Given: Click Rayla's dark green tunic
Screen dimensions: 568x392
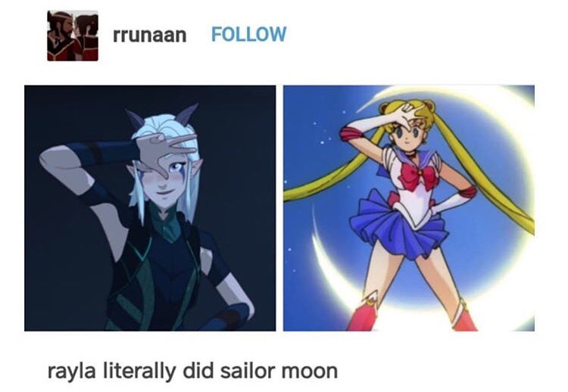Looking at the screenshot, I should click(159, 275).
